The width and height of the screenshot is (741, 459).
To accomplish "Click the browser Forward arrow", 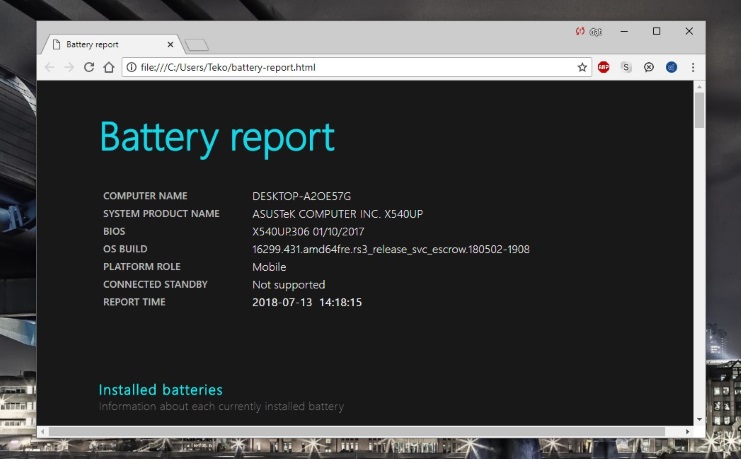I will [x=69, y=67].
